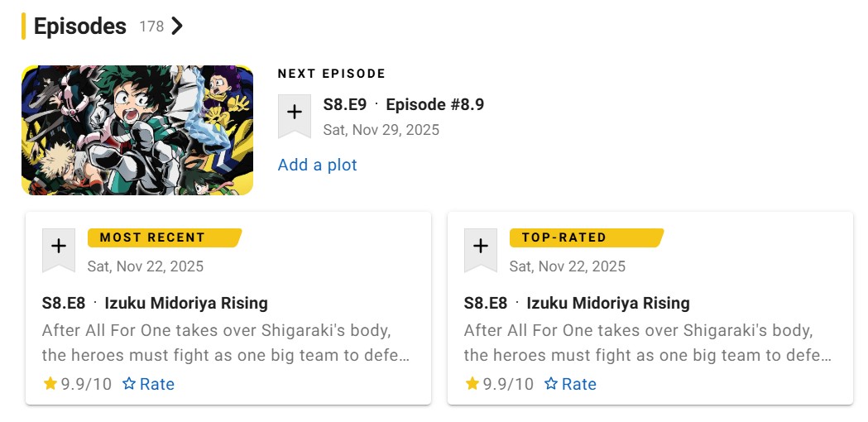Click the Sat, Nov 29, 2025 air date

[x=381, y=130]
